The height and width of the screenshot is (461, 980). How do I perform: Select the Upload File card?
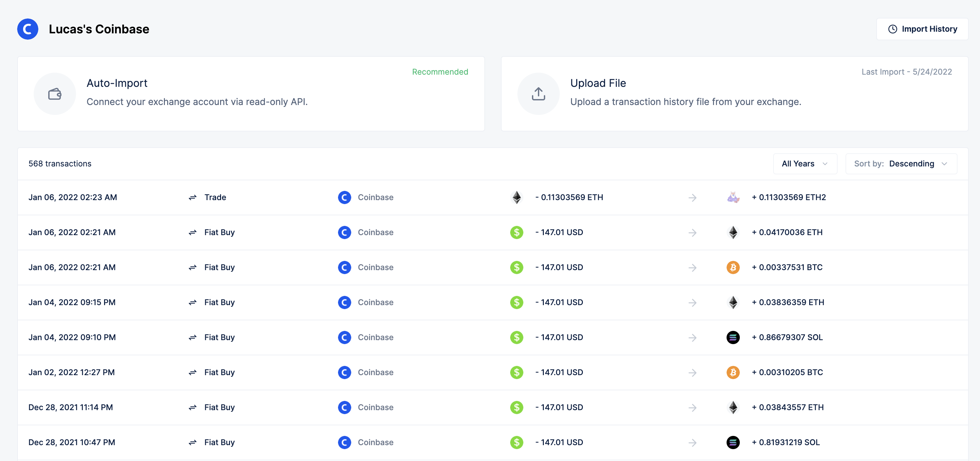coord(734,93)
